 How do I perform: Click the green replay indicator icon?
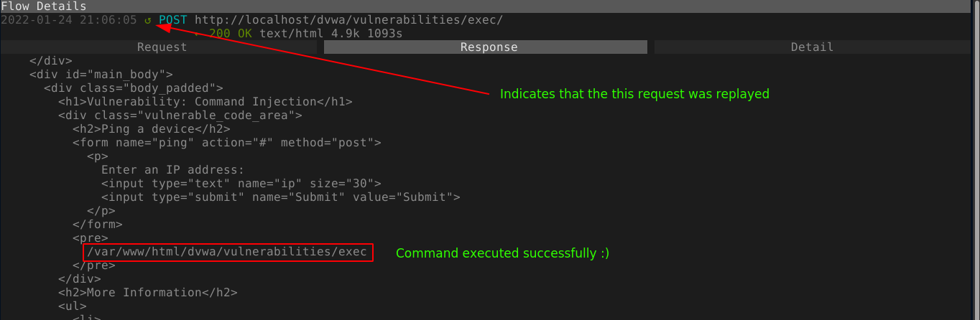pyautogui.click(x=148, y=20)
